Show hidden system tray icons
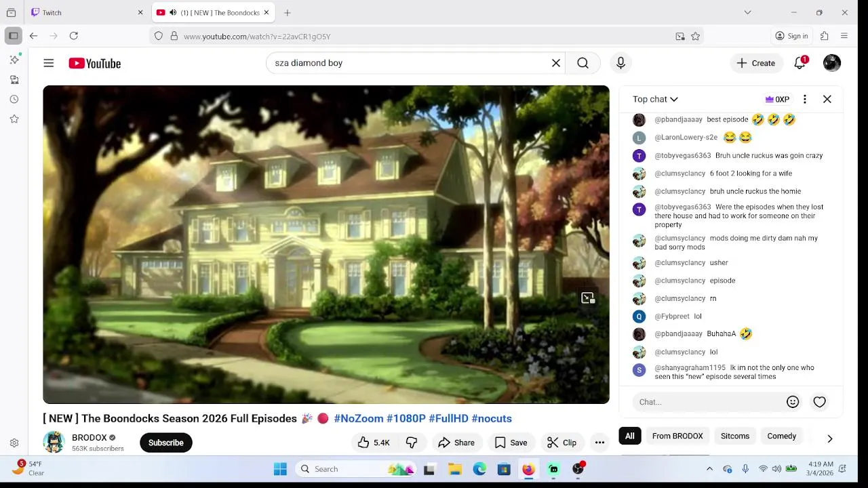 coord(709,469)
